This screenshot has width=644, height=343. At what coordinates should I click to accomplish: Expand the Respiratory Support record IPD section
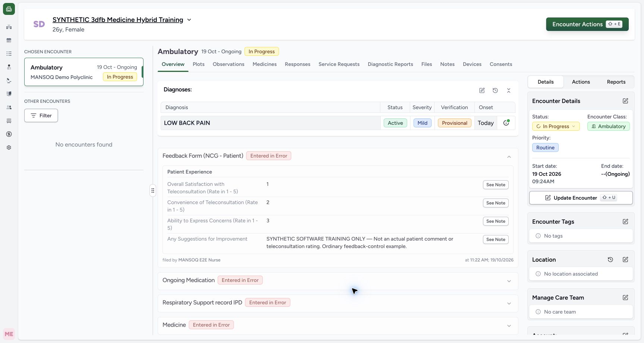tap(509, 304)
